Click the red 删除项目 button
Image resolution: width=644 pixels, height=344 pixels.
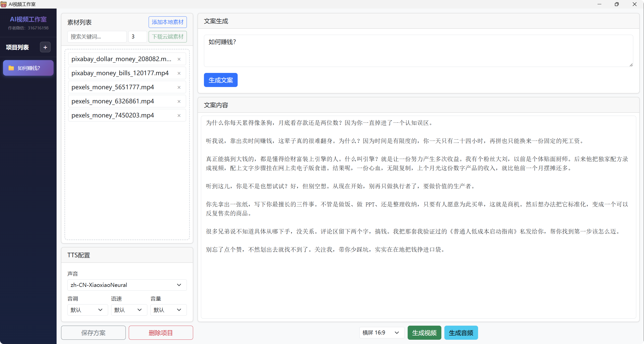161,333
